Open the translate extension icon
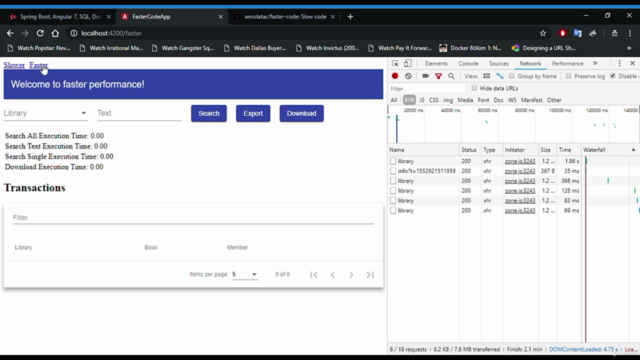Screen dimensions: 640x360 [578, 33]
